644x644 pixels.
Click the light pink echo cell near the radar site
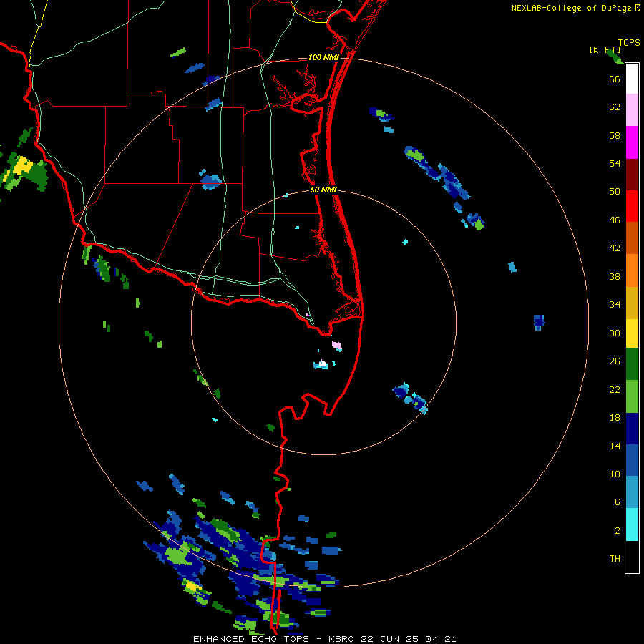[x=337, y=346]
